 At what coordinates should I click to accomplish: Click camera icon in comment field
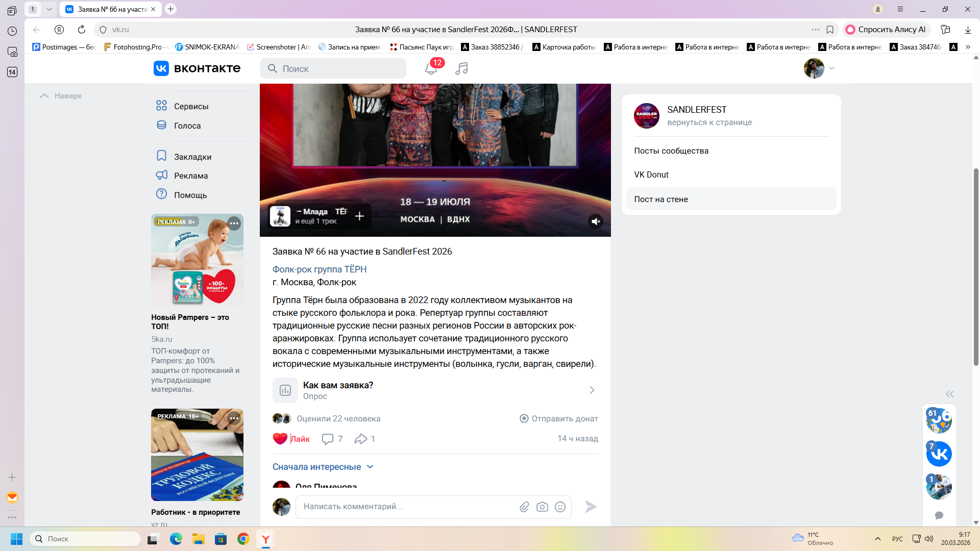pos(542,507)
